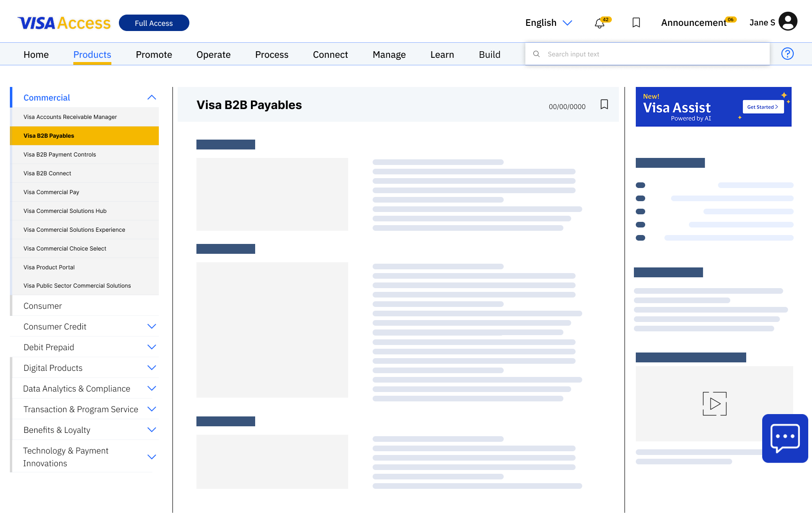Image resolution: width=812 pixels, height=525 pixels.
Task: Open the notifications bell icon
Action: [x=600, y=23]
